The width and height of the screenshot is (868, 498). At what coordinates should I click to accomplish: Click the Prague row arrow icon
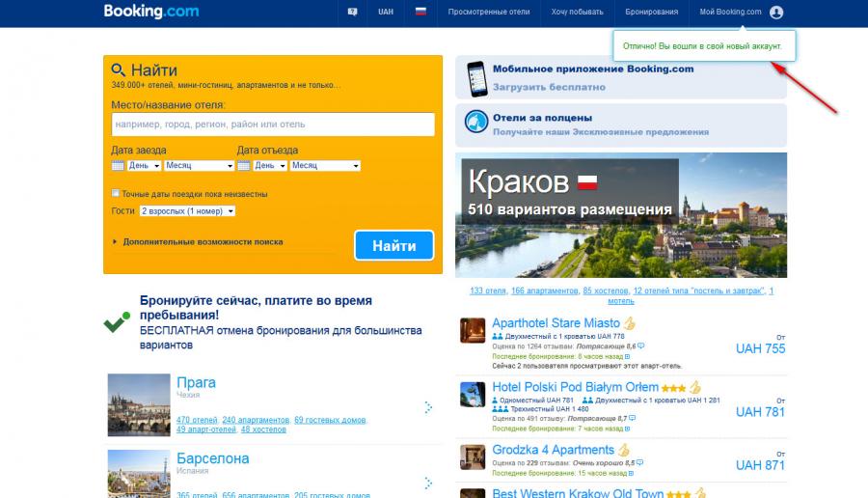pyautogui.click(x=428, y=407)
